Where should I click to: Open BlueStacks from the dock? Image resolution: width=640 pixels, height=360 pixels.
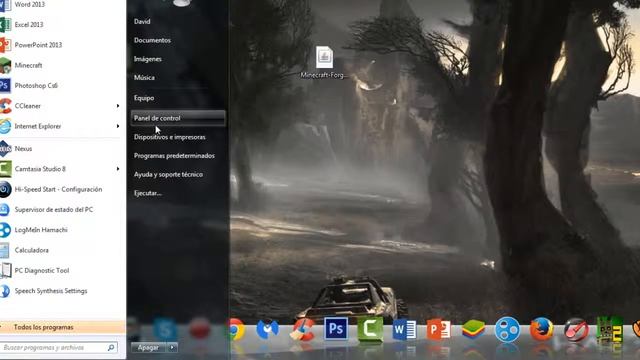pyautogui.click(x=473, y=329)
